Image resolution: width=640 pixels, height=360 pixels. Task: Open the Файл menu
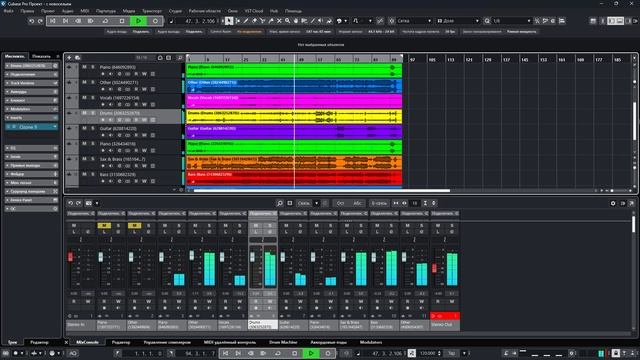[9, 11]
